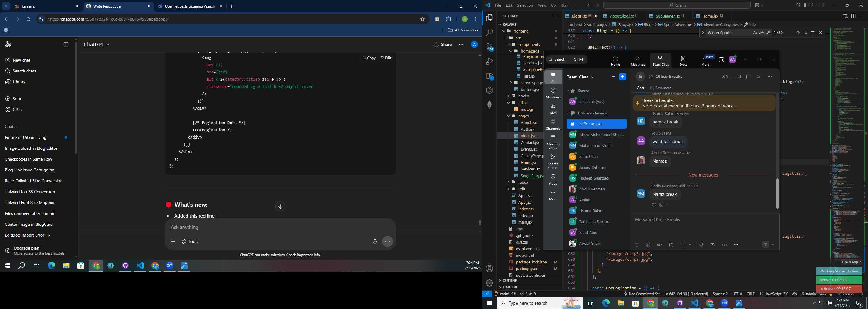Open ChatGPT Tools button in composer
Screen dimensions: 868x309
click(190, 241)
